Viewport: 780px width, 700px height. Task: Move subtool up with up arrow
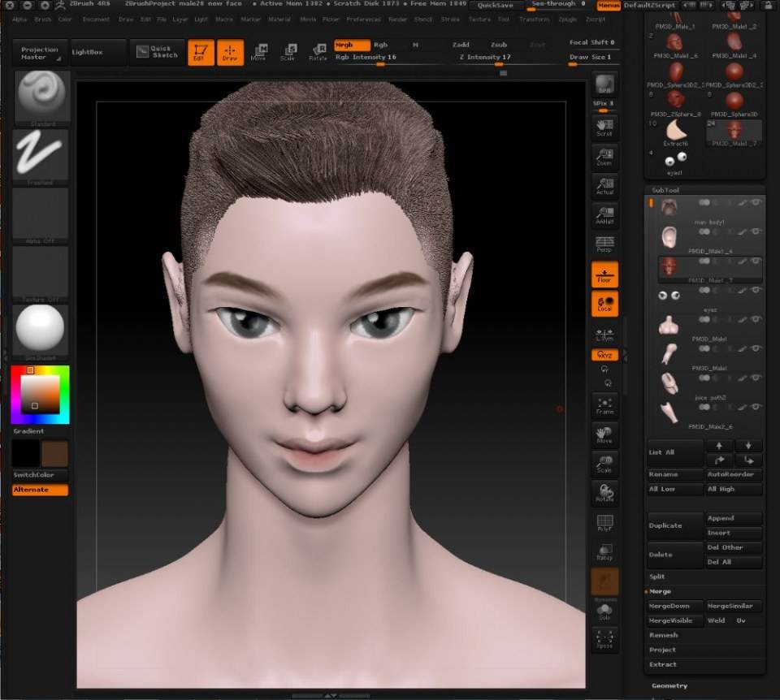[719, 446]
